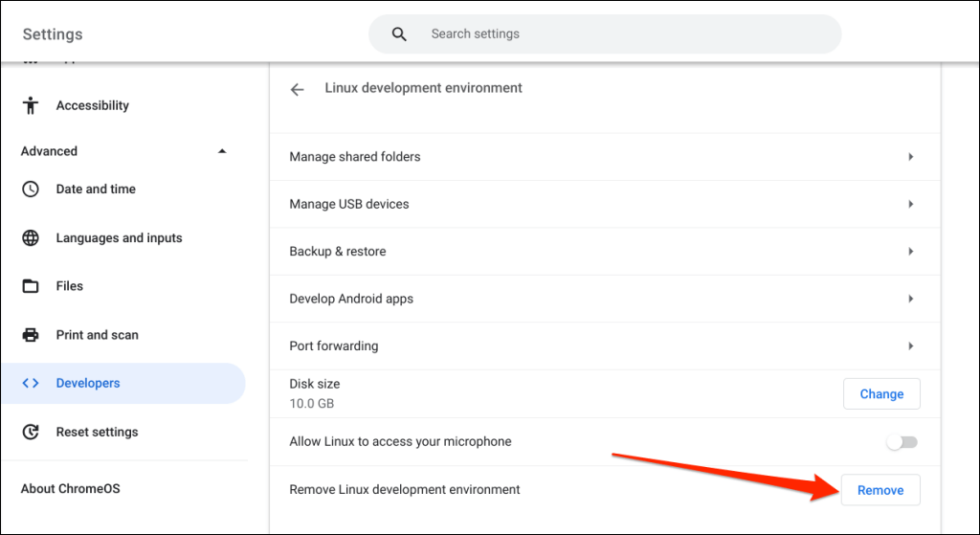Click the back arrow beside Linux development environment

tap(298, 89)
